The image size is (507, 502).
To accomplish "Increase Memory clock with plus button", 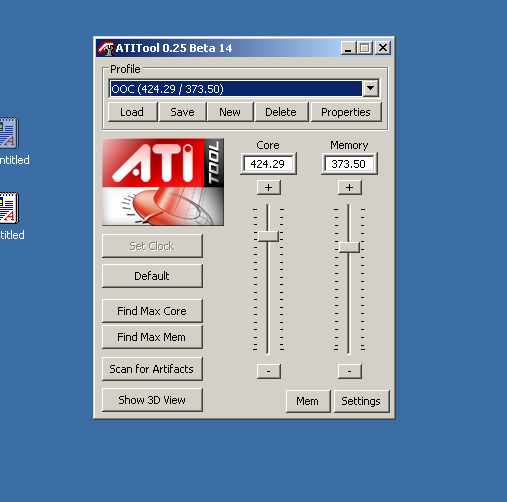I will pos(349,187).
